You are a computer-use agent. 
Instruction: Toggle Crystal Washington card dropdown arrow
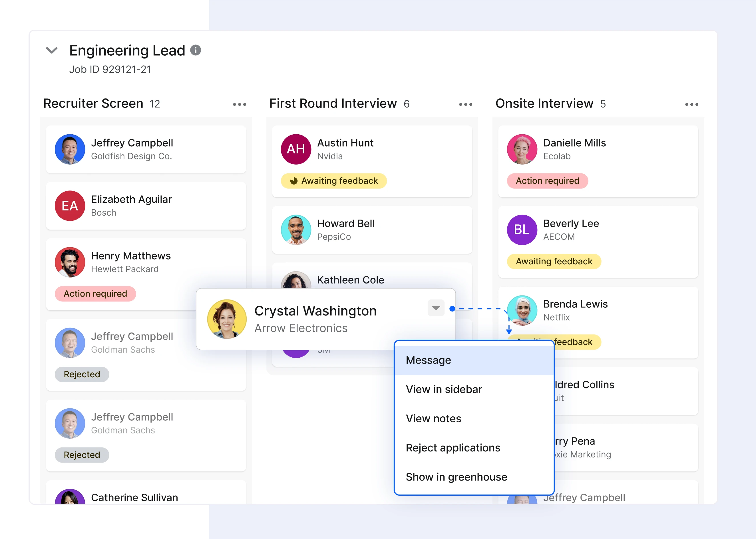pyautogui.click(x=436, y=308)
